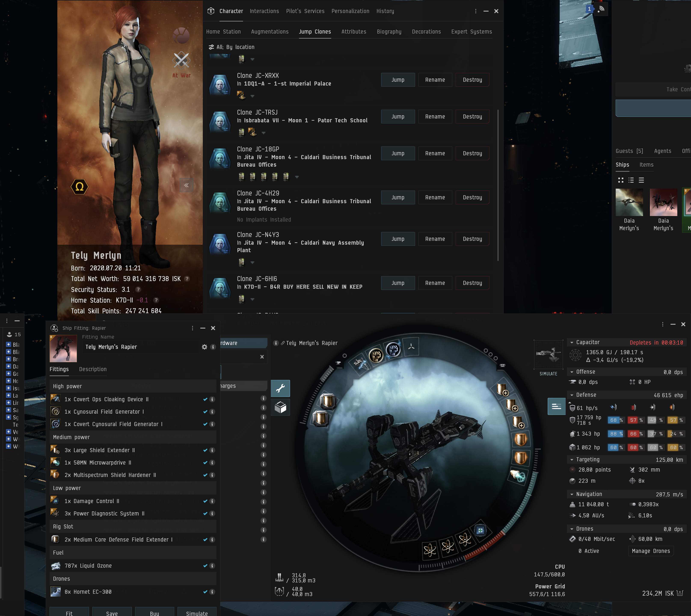This screenshot has height=616, width=691.
Task: Collapse the Offense stats section
Action: [x=572, y=372]
